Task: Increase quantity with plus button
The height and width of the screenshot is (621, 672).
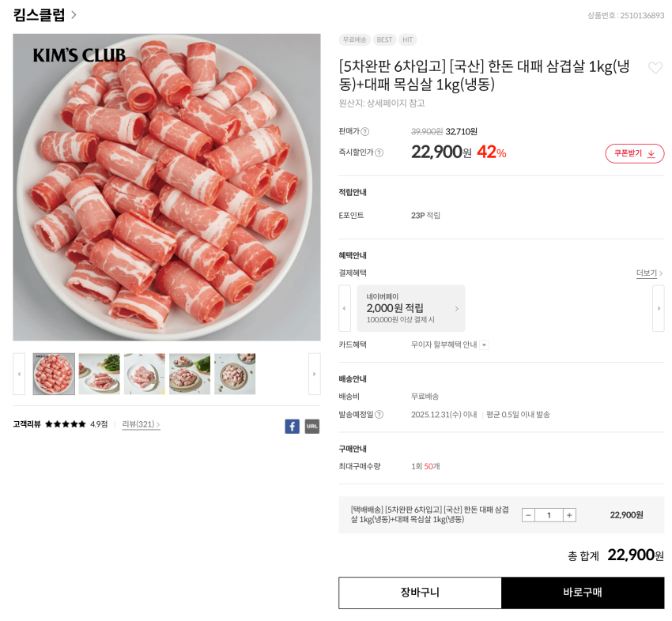Action: coord(569,515)
